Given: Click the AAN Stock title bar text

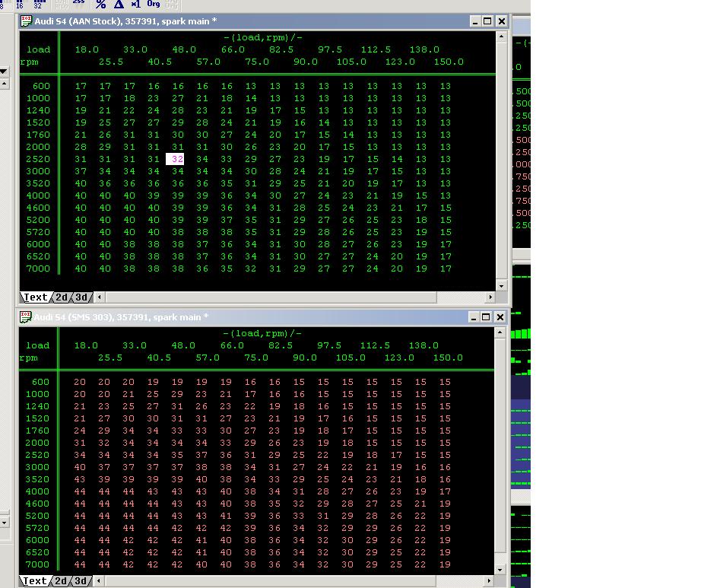Looking at the screenshot, I should 125,21.
